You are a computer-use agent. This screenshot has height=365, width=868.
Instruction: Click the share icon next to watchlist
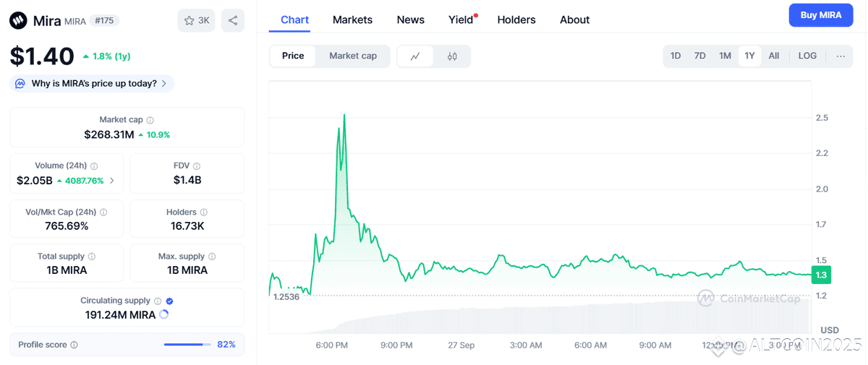point(233,20)
